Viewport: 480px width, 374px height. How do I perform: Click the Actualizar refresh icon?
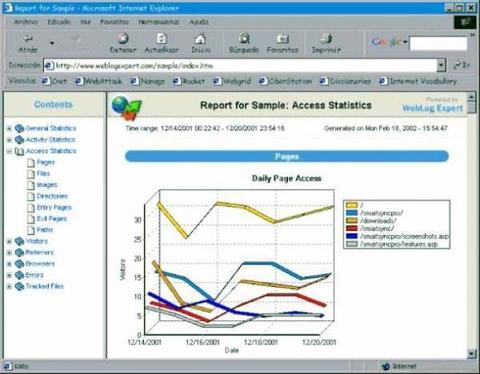pos(162,39)
